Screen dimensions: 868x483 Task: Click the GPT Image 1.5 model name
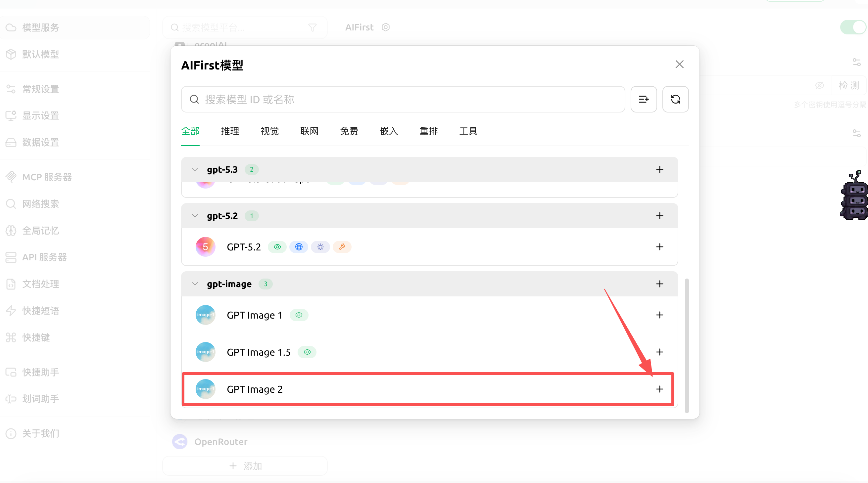tap(259, 352)
